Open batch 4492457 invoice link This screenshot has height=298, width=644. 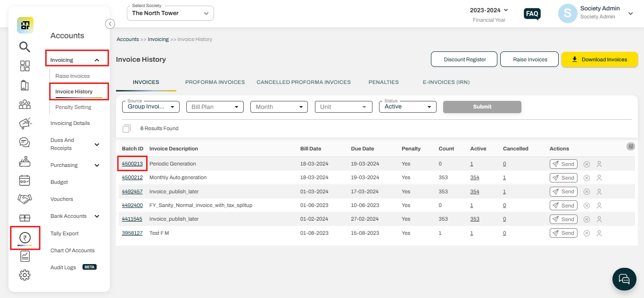click(132, 191)
